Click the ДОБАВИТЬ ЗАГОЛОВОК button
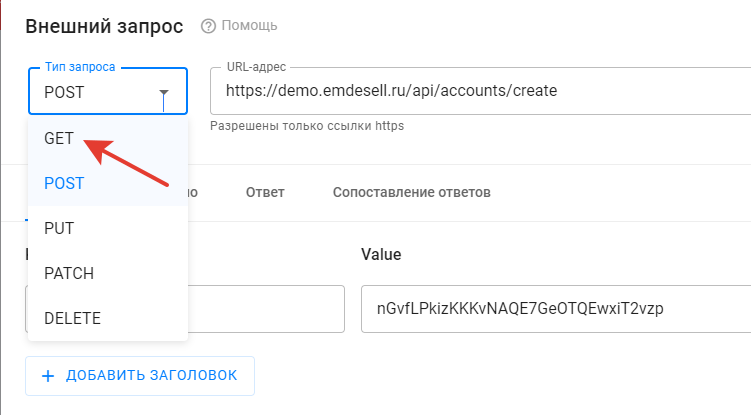Image resolution: width=751 pixels, height=415 pixels. (x=140, y=376)
